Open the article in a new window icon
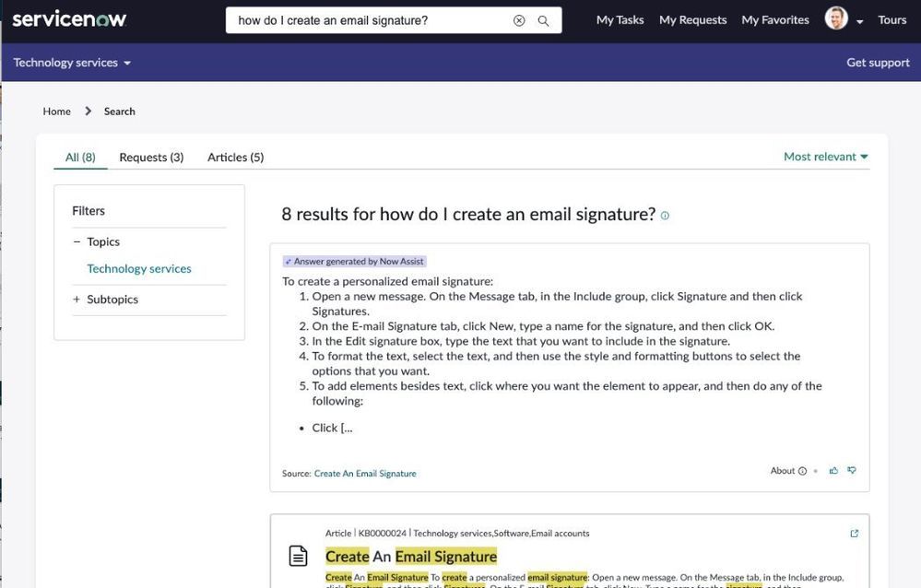921x588 pixels. (854, 533)
